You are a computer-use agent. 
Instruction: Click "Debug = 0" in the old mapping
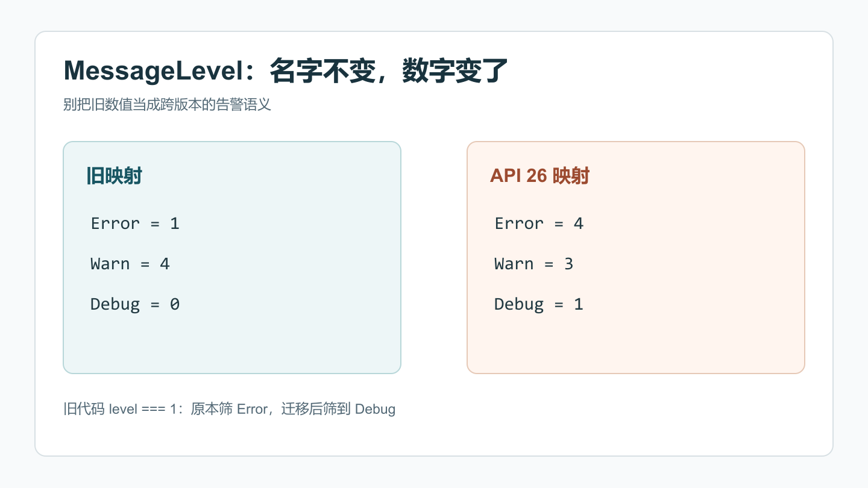pos(135,304)
